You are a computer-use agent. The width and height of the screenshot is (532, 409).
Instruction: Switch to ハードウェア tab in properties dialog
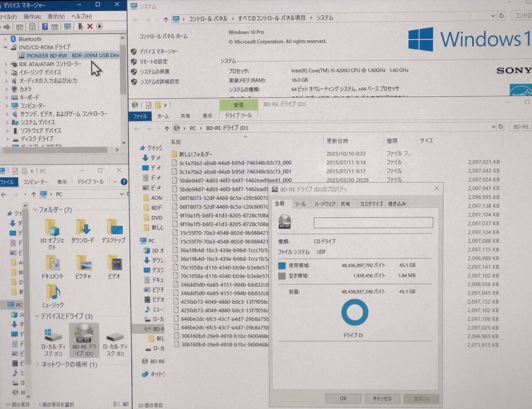coord(325,204)
